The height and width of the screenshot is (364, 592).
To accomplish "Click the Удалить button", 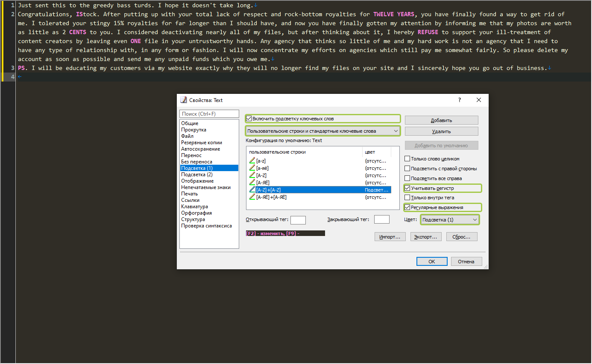I will pos(441,131).
